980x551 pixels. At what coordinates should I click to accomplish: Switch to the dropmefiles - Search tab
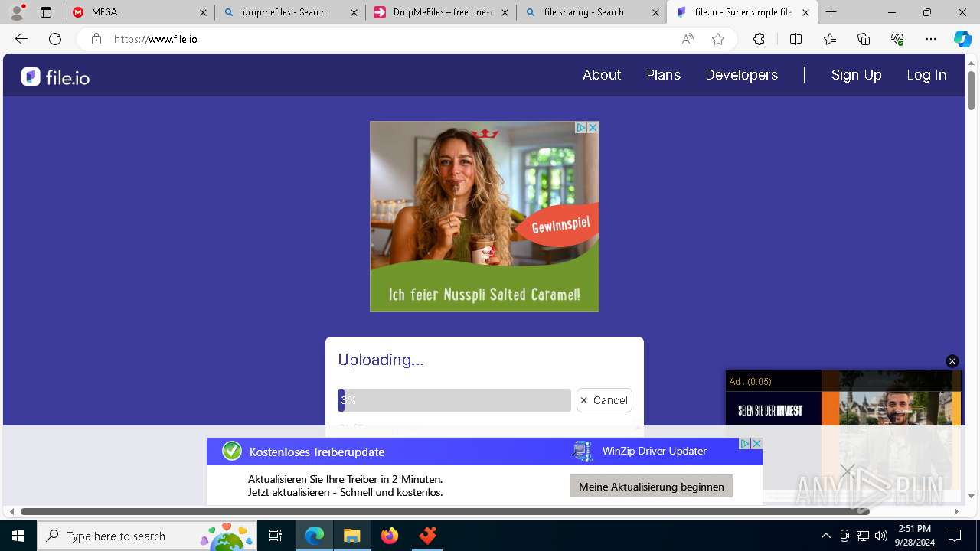(289, 12)
